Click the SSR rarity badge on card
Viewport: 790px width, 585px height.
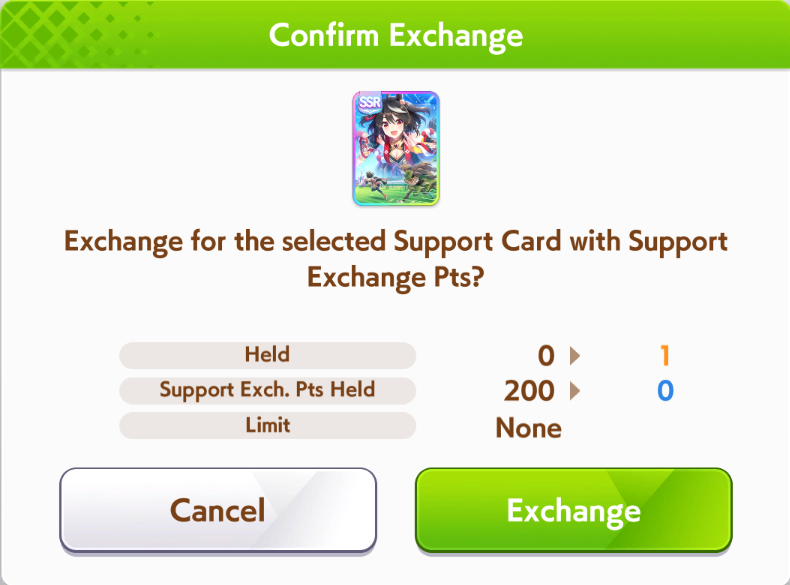(x=369, y=103)
